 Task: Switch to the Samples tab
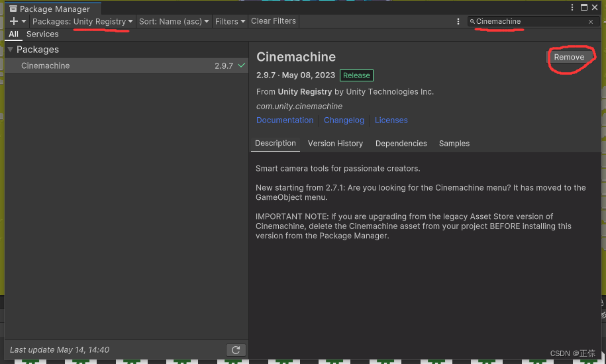click(x=454, y=143)
